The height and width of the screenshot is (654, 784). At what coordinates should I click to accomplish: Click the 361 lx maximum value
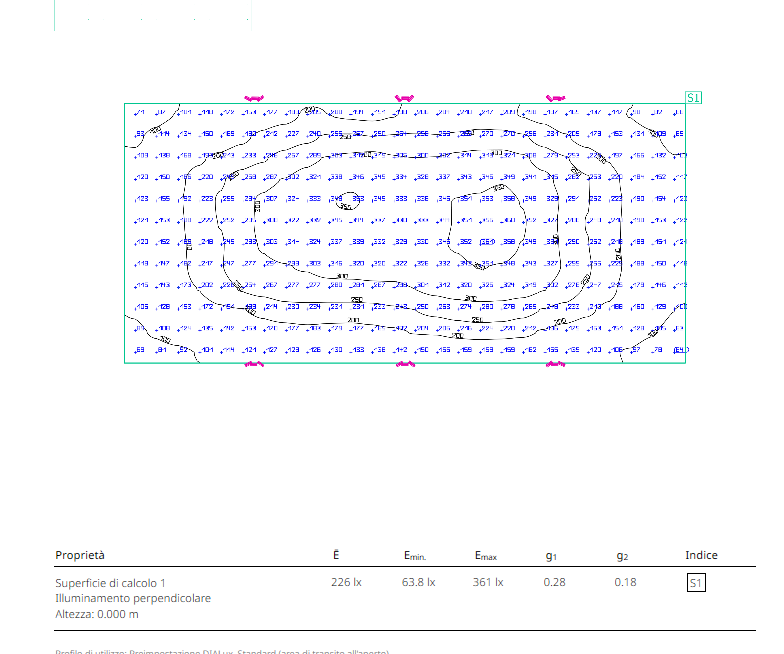tap(487, 582)
